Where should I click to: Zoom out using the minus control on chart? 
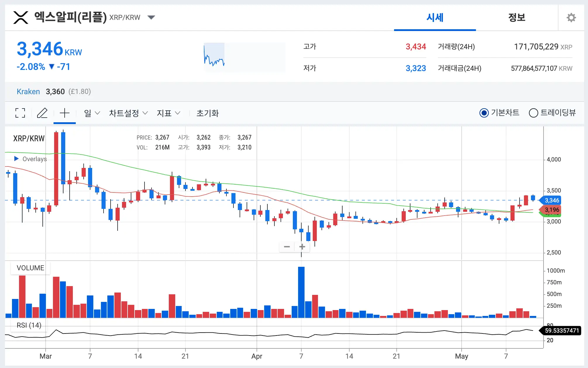click(x=287, y=247)
